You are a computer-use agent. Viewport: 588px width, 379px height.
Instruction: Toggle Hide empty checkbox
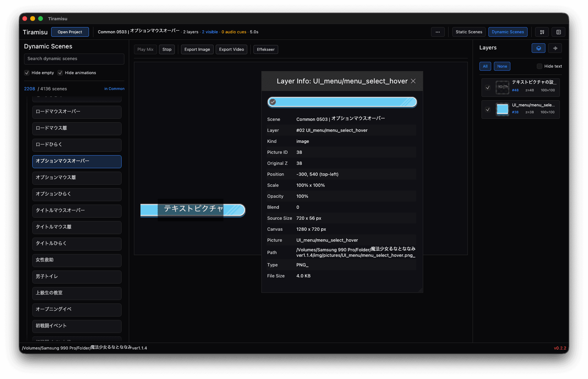click(27, 73)
